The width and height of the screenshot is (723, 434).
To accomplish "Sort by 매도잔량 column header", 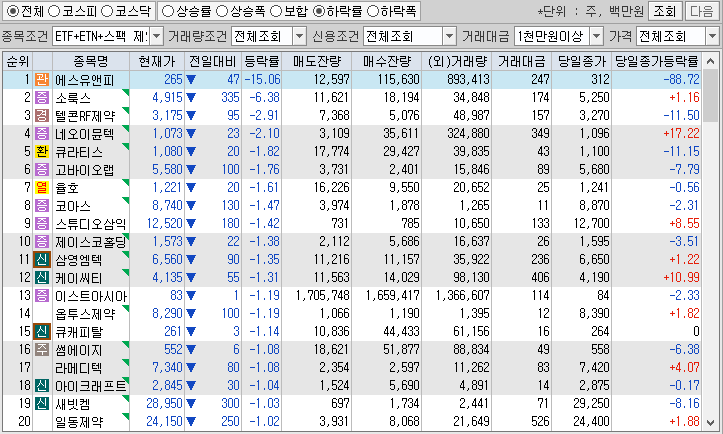I will click(x=317, y=61).
